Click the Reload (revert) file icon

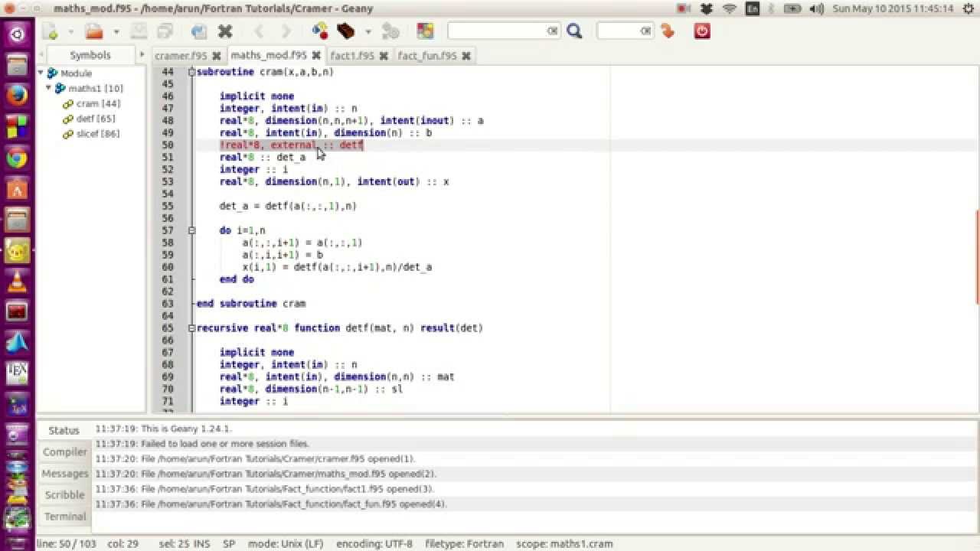[198, 31]
